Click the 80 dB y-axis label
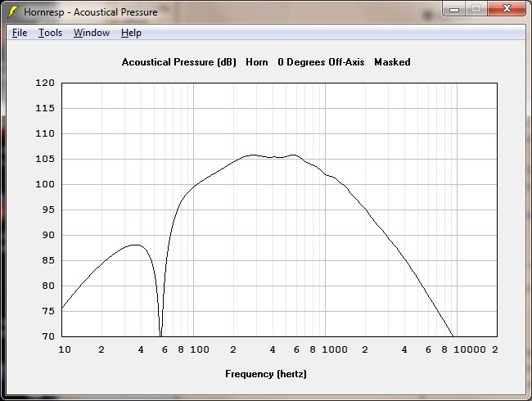The width and height of the screenshot is (532, 401). click(48, 286)
